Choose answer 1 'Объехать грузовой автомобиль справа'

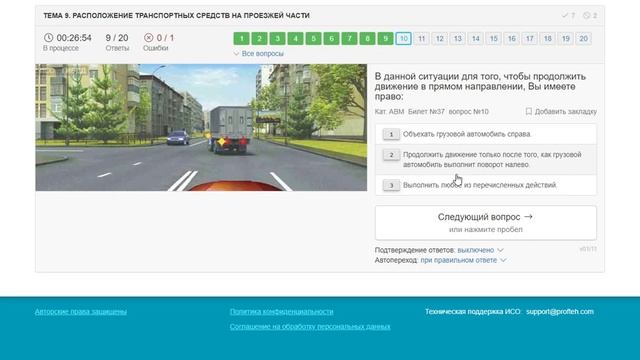(486, 134)
